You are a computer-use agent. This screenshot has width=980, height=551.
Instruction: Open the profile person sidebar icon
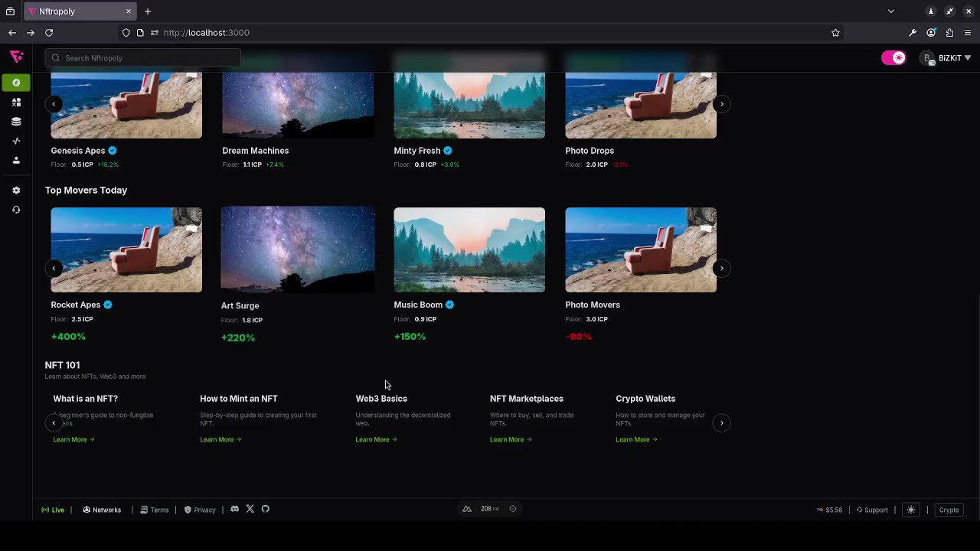(16, 161)
